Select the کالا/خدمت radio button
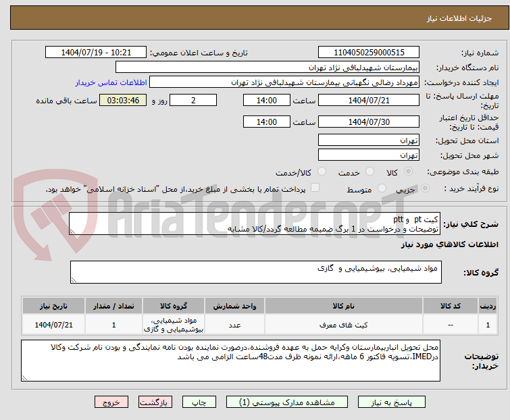 pos(322,172)
